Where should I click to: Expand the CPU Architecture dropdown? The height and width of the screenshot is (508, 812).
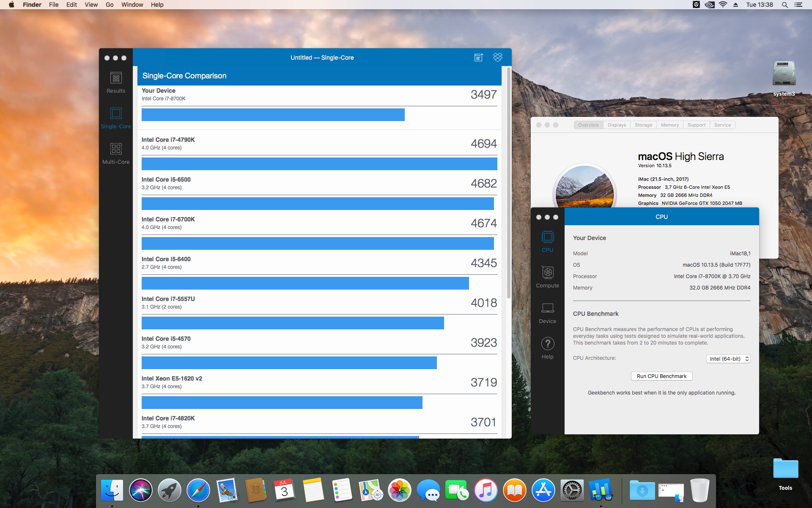(x=728, y=359)
